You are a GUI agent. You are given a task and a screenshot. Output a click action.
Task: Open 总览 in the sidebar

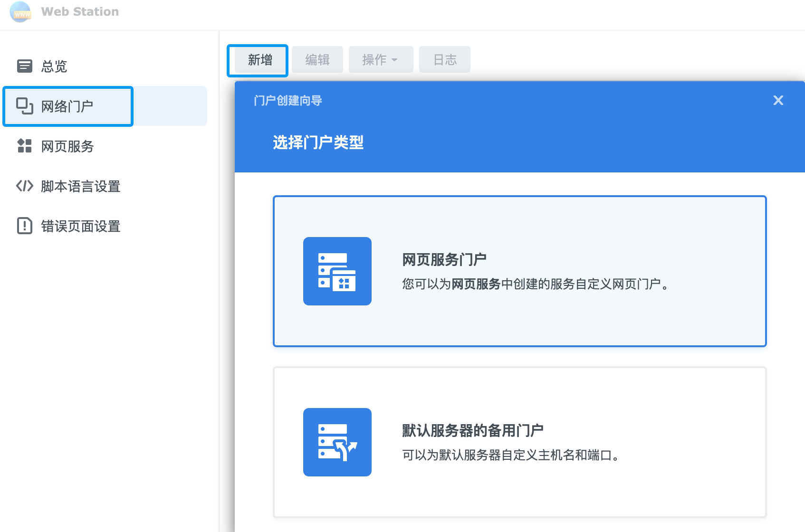pos(54,66)
